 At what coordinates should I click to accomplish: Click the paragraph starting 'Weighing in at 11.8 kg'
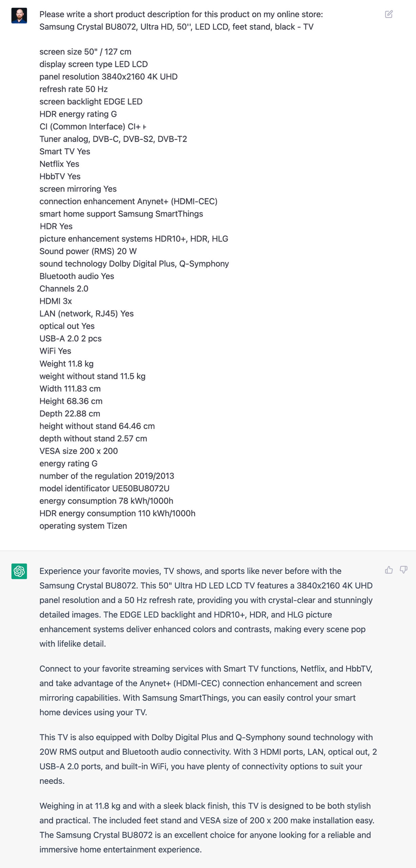tap(207, 828)
